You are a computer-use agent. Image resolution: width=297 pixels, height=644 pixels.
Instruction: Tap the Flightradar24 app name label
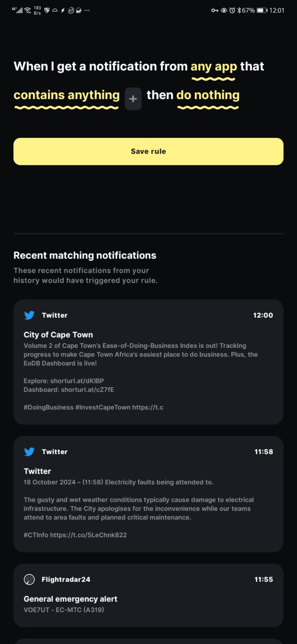66,580
